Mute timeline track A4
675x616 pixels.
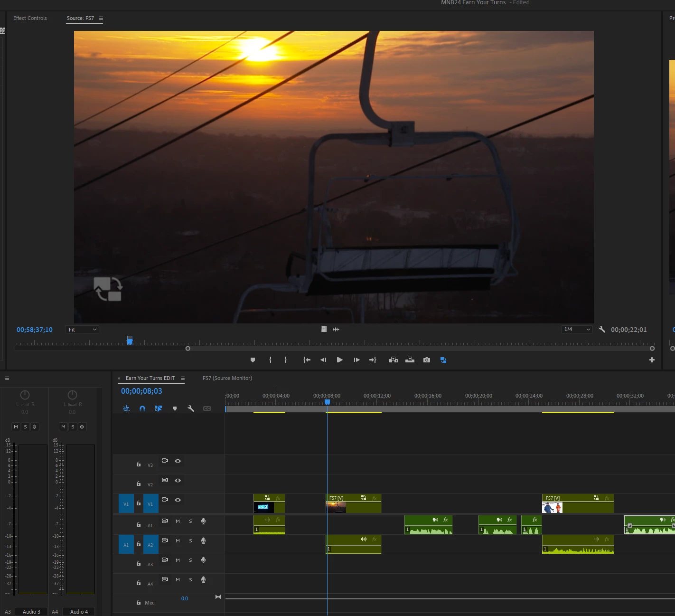click(x=178, y=579)
